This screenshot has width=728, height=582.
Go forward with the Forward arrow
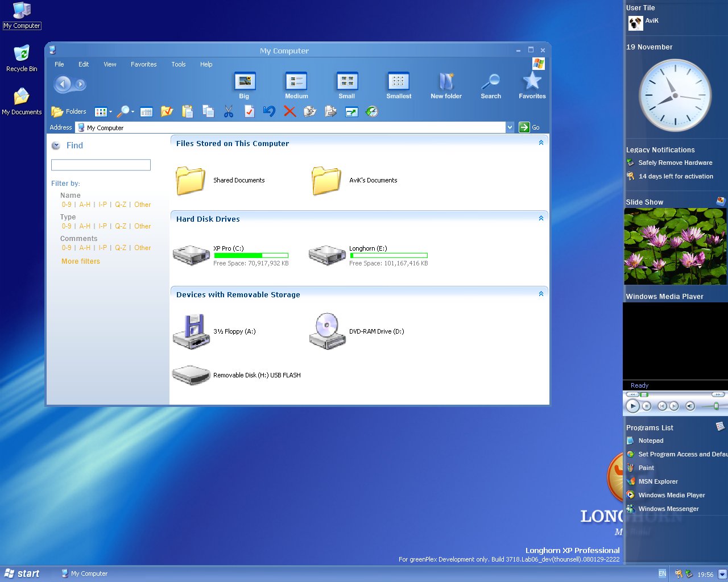click(80, 84)
